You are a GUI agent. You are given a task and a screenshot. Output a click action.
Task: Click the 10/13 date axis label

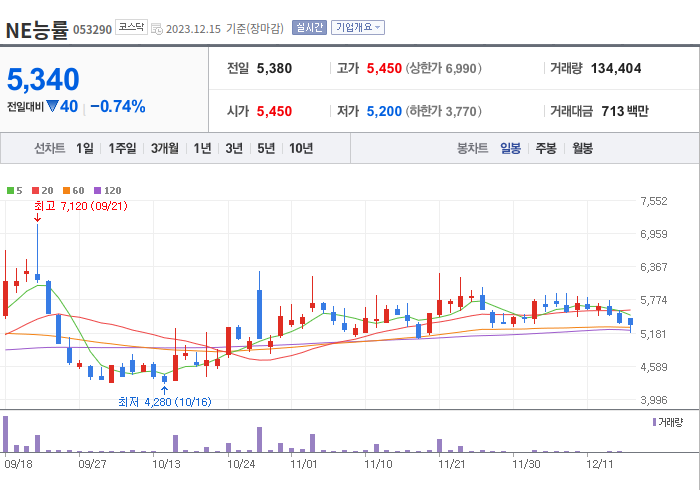166,464
